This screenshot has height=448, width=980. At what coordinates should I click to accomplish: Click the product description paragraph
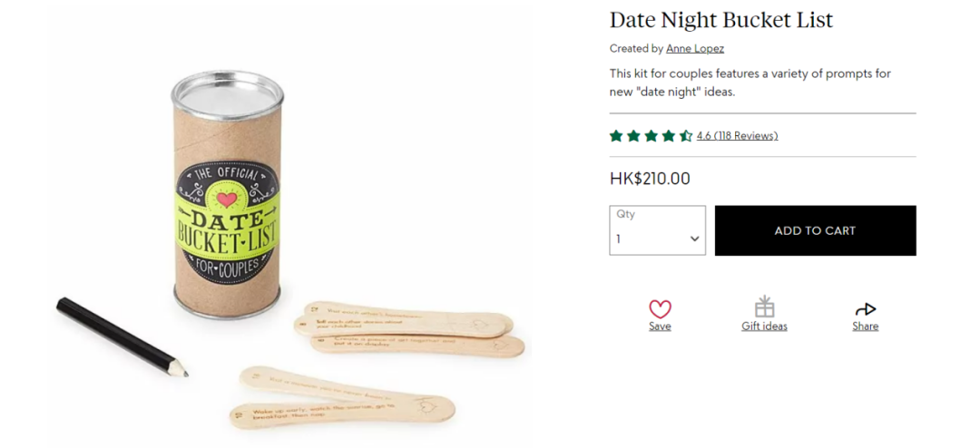pos(749,83)
